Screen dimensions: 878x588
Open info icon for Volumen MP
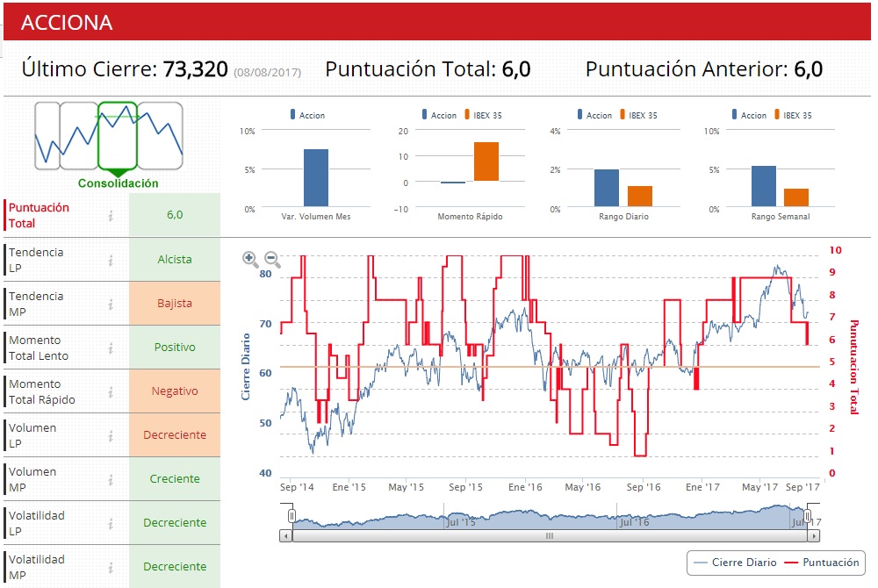[x=111, y=479]
